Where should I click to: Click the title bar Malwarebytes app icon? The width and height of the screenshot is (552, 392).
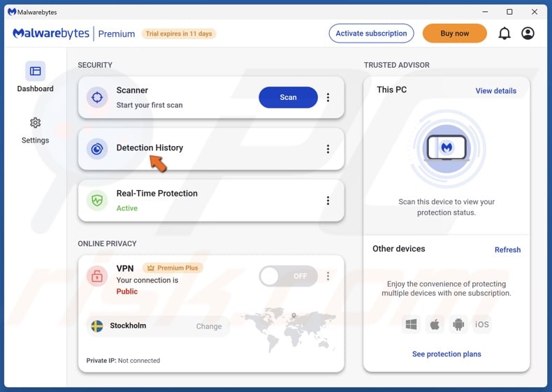[x=12, y=12]
